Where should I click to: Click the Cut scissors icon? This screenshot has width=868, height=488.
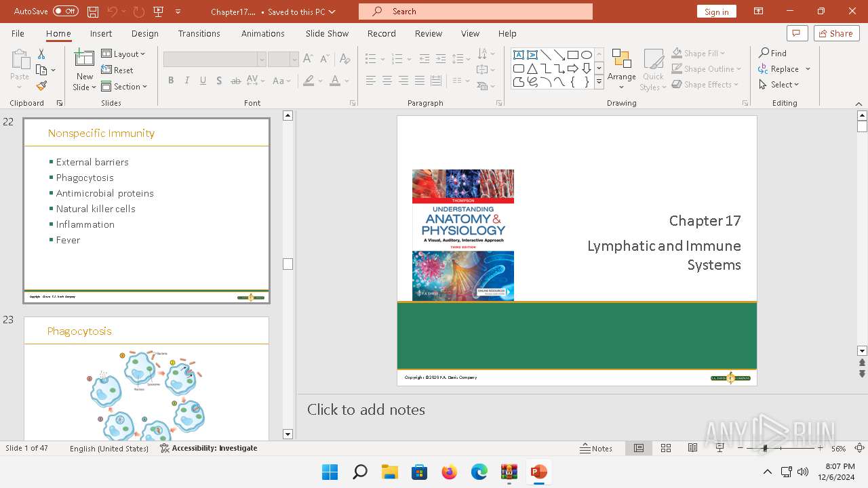coord(41,54)
